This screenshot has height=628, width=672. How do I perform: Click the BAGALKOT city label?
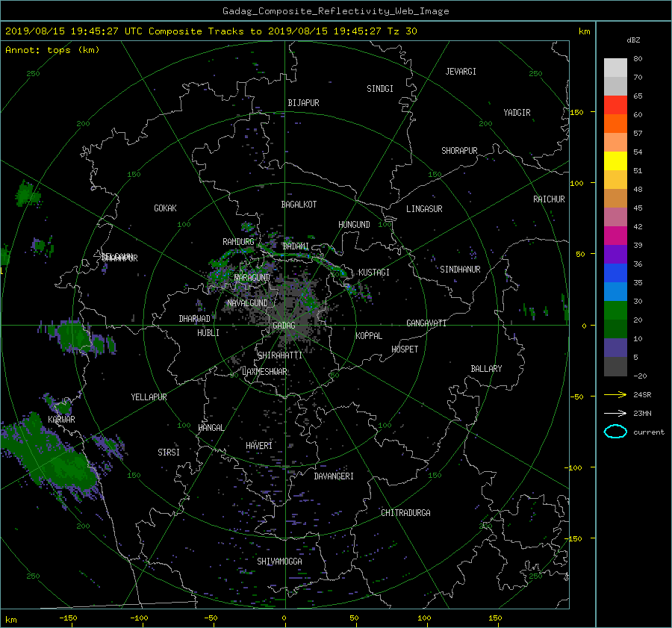tap(299, 205)
